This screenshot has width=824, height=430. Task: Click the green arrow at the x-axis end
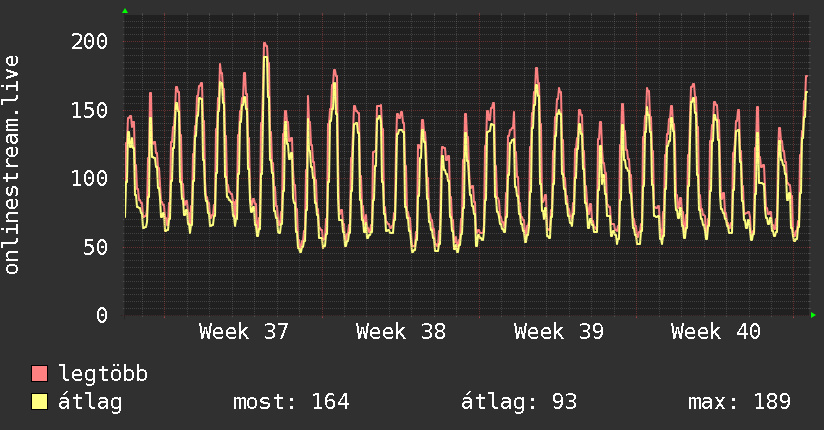point(813,315)
